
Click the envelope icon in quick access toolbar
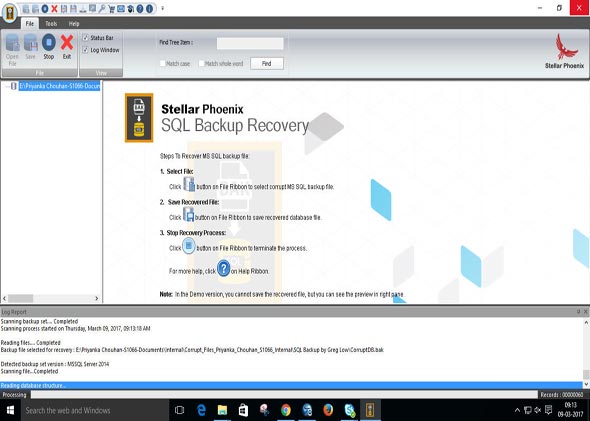[121, 9]
